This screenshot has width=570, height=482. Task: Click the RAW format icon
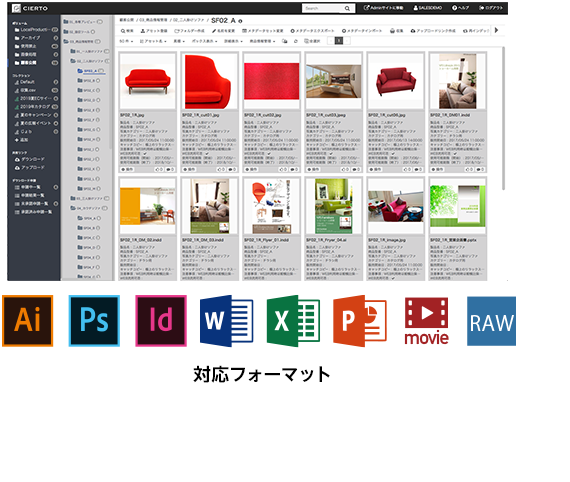pos(491,321)
